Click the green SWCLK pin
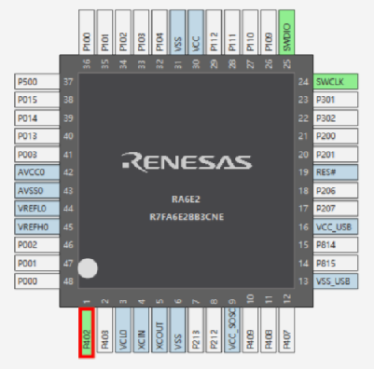This screenshot has width=374, height=370. pos(335,82)
